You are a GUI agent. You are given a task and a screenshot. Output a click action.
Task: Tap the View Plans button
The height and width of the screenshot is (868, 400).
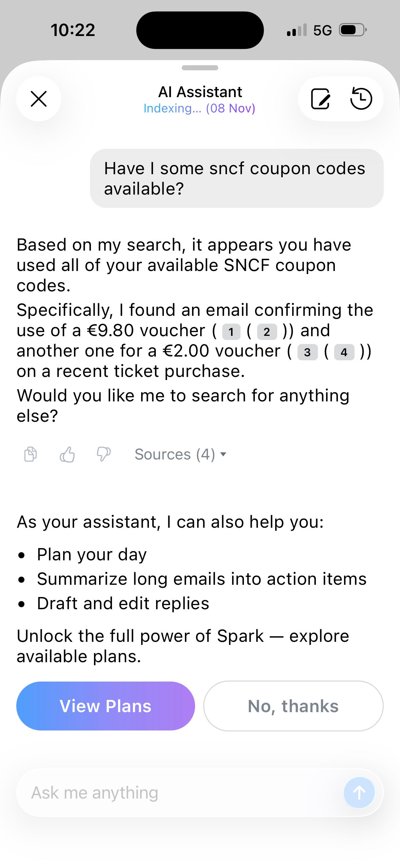tap(106, 706)
